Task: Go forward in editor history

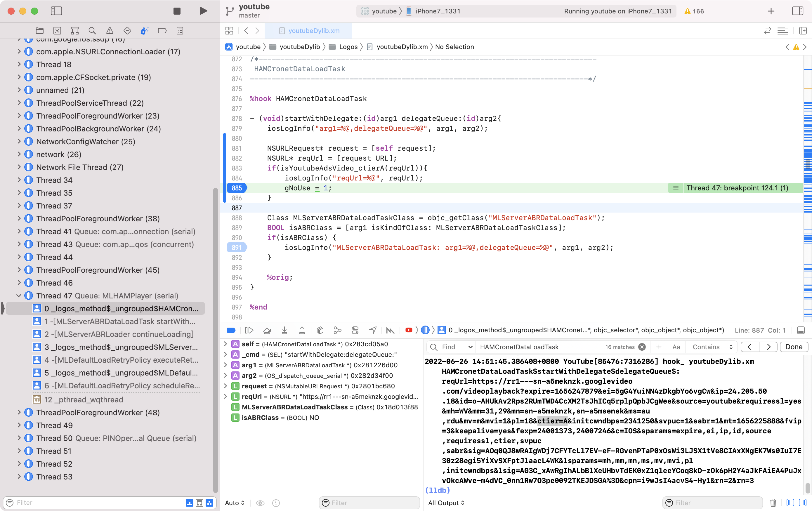Action: tap(257, 31)
